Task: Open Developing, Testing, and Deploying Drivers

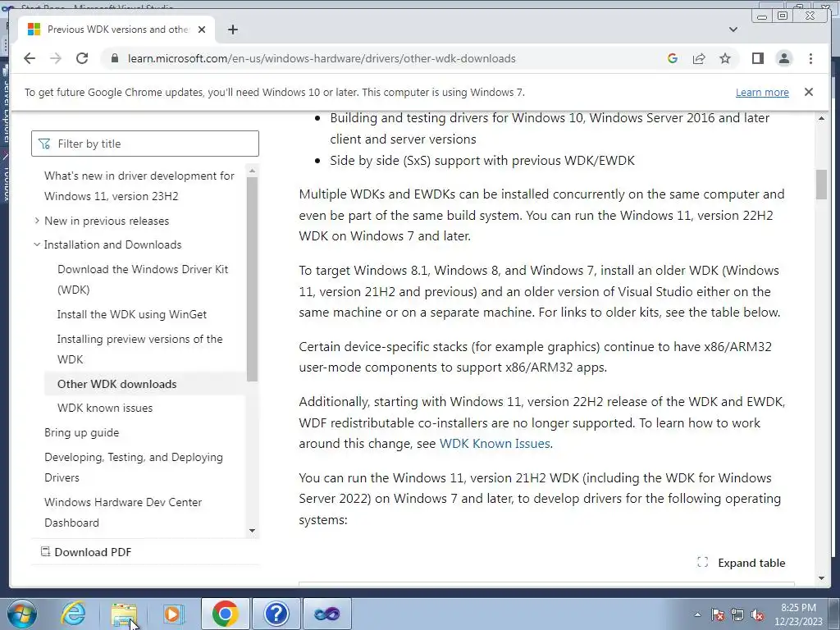Action: click(134, 467)
